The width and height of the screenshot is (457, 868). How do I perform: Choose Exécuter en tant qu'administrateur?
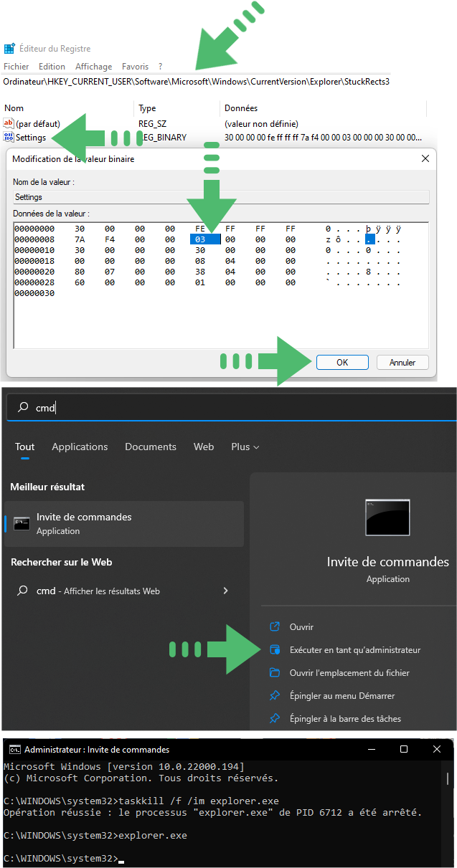355,650
